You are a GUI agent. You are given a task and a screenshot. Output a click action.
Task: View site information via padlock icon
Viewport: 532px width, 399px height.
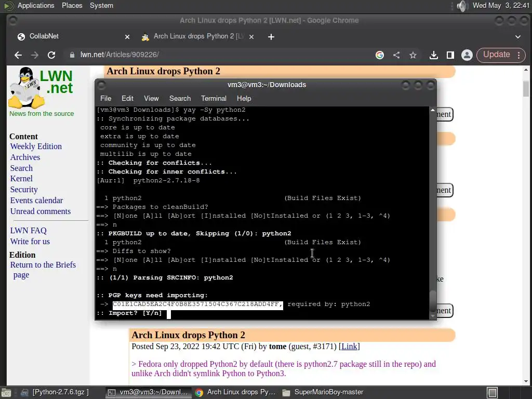72,55
